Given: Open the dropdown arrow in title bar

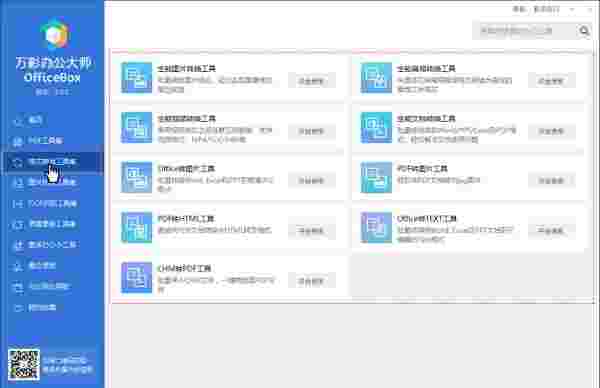Looking at the screenshot, I should click(572, 9).
